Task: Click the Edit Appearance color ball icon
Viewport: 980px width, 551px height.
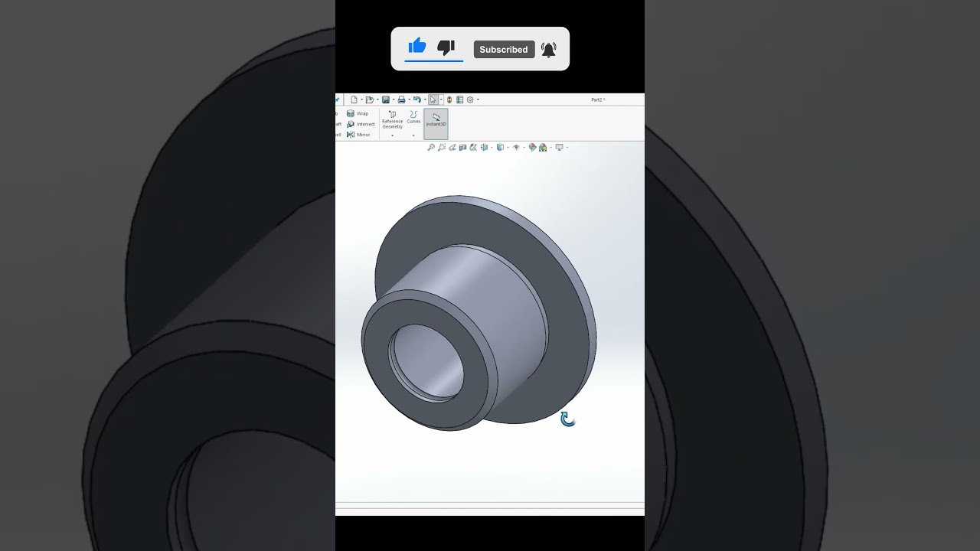Action: [532, 147]
